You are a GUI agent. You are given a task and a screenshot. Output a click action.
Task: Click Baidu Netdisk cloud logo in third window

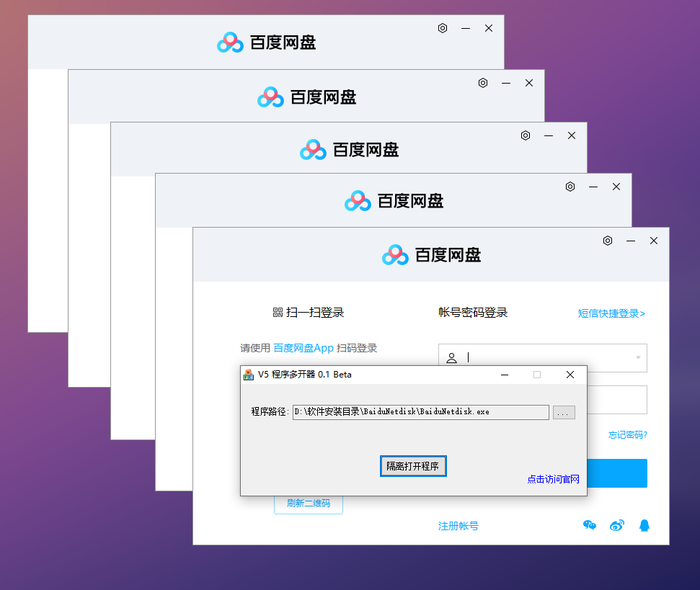point(313,149)
